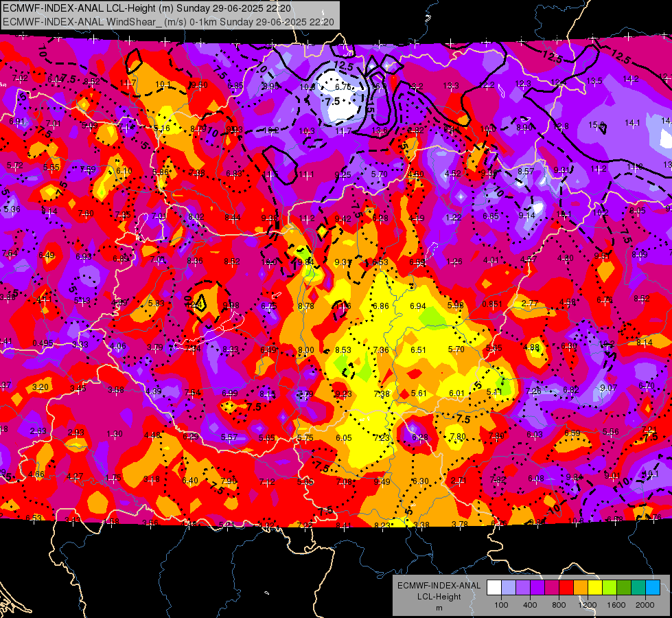Click the map value 6.40
The image size is (672, 618).
190,481
